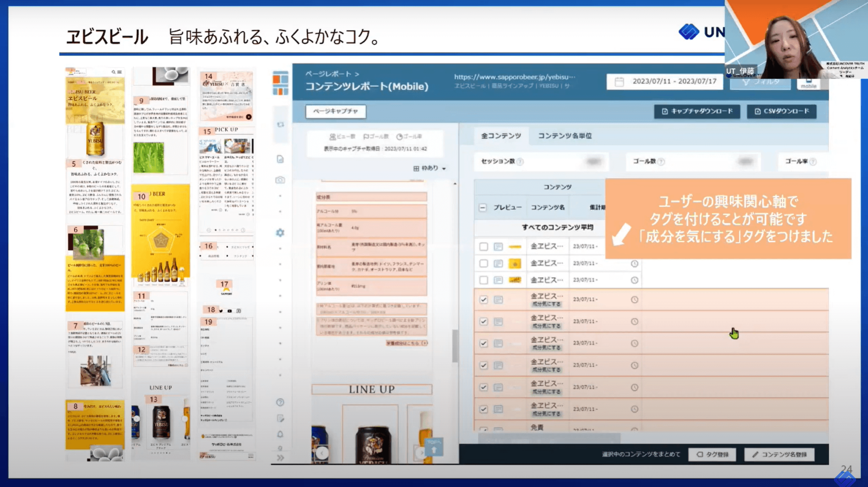Click the CSVダウンロード button

(781, 111)
